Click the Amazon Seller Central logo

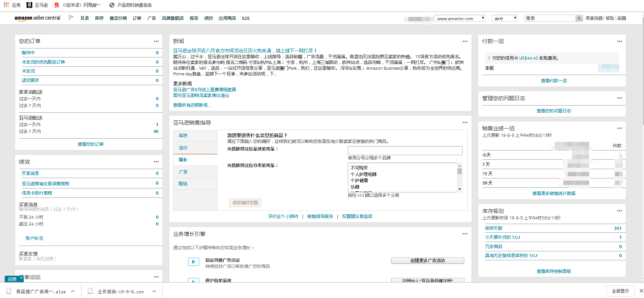37,18
